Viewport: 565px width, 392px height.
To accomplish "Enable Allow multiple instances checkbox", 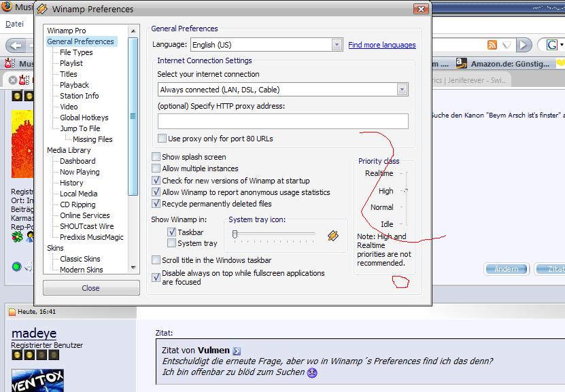I will coord(156,168).
